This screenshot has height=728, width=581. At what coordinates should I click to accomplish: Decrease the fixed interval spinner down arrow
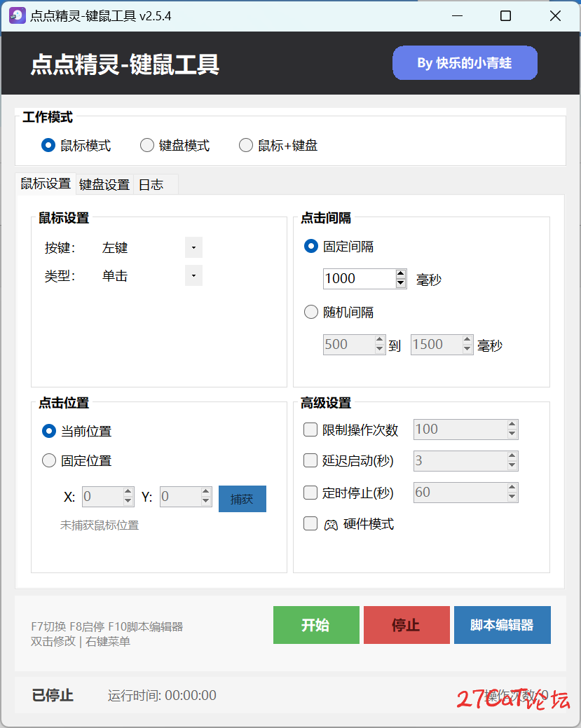point(401,283)
